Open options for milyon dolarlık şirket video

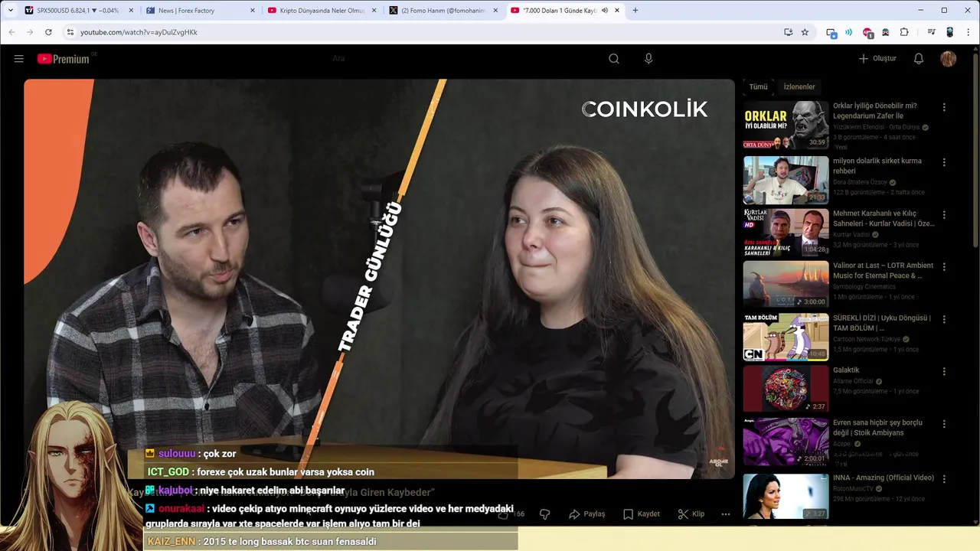pos(944,162)
